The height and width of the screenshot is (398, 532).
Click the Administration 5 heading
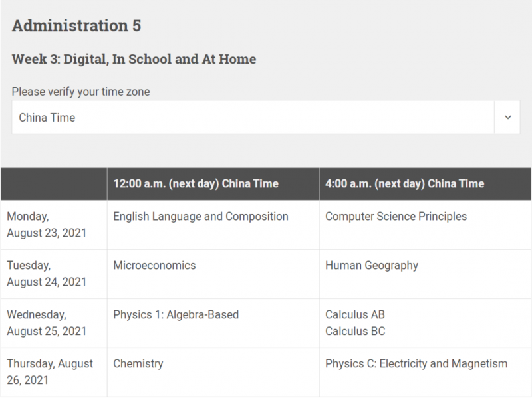(x=76, y=25)
